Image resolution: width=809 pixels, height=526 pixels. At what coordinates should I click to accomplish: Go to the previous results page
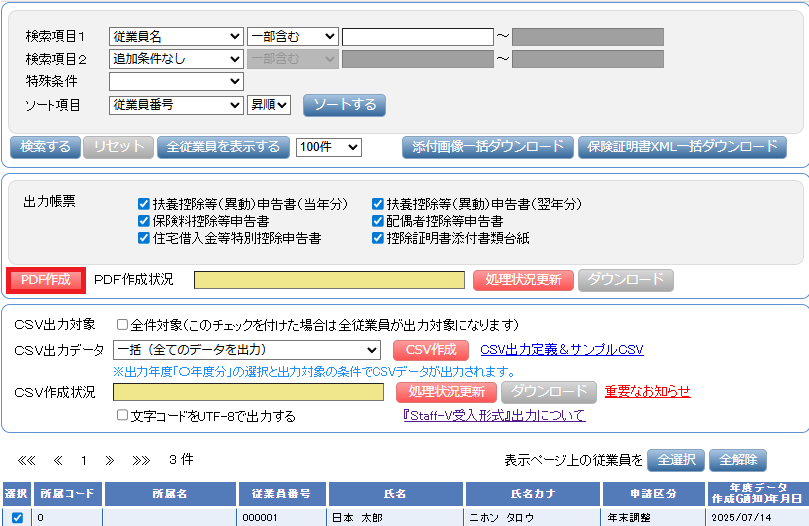tap(58, 461)
